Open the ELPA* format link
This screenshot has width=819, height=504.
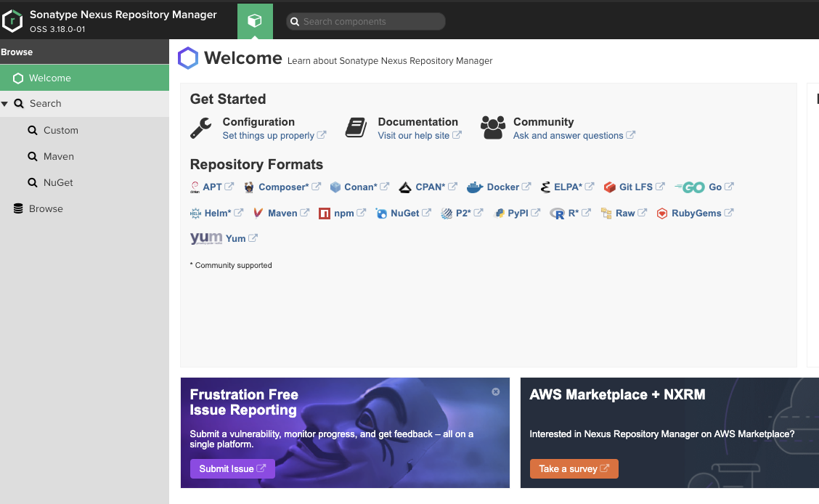[568, 187]
